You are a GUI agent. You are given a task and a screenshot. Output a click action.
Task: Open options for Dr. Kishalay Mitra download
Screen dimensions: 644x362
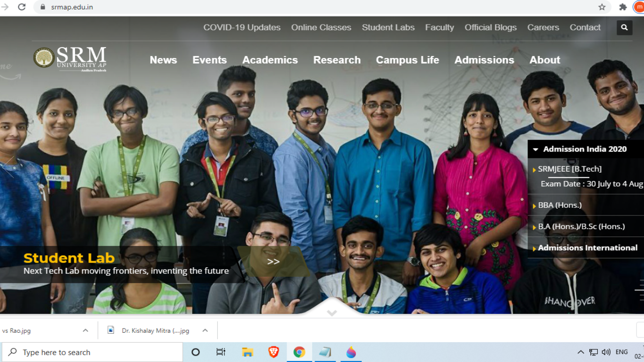click(205, 330)
